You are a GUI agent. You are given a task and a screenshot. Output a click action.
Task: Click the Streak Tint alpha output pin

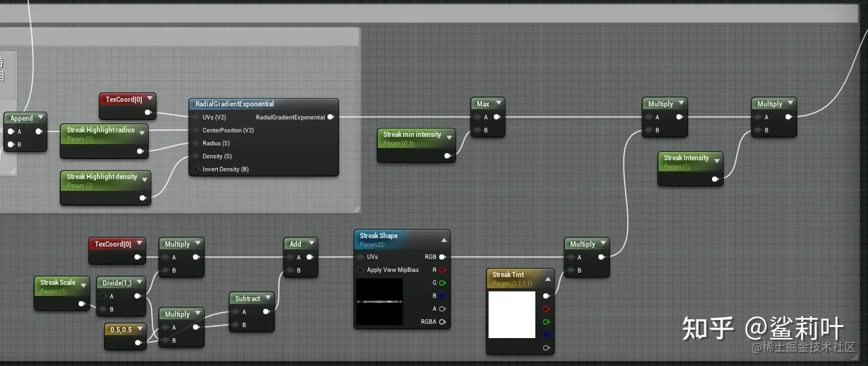click(546, 348)
